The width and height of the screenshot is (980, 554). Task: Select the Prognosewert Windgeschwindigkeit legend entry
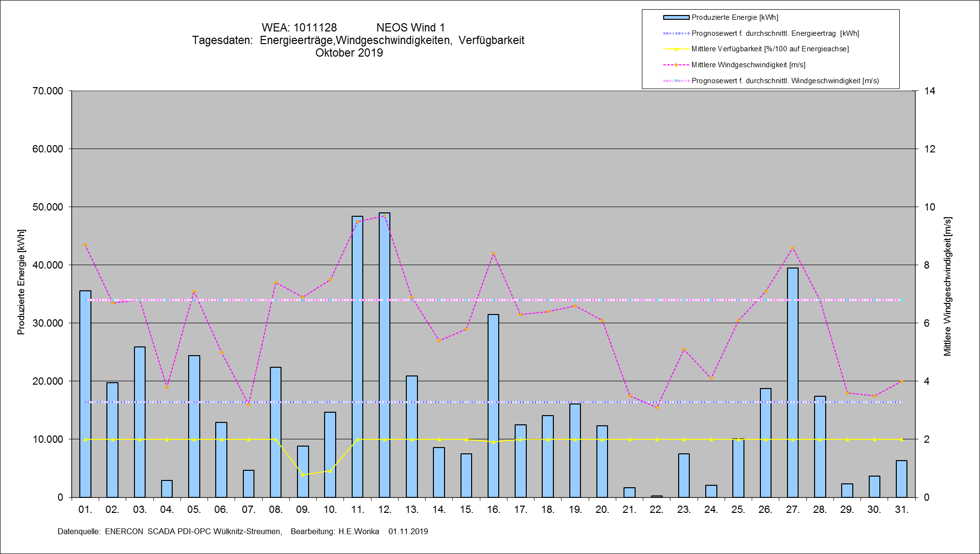(x=785, y=81)
